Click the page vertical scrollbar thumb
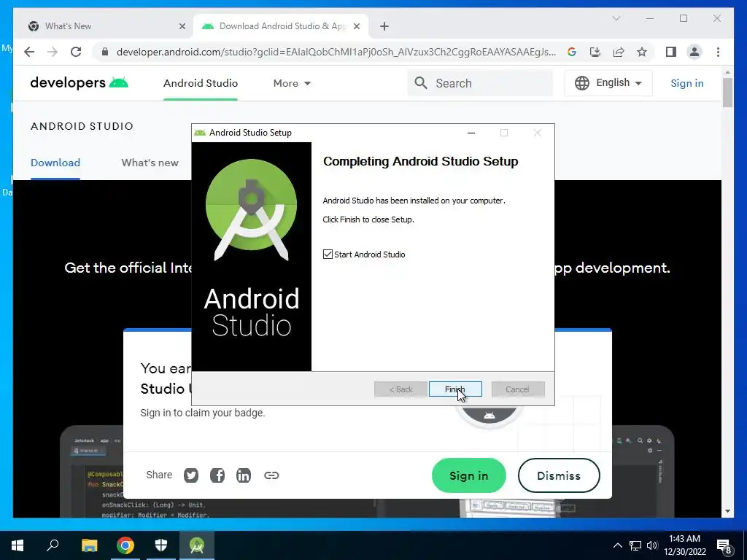The height and width of the screenshot is (560, 747). (727, 92)
